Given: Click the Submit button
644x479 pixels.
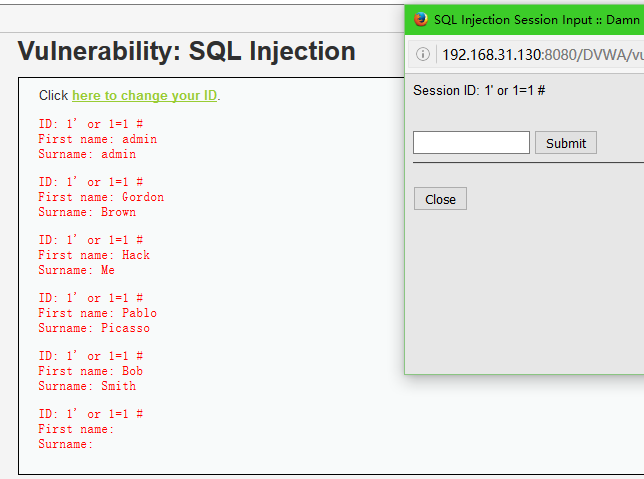Looking at the screenshot, I should [566, 143].
